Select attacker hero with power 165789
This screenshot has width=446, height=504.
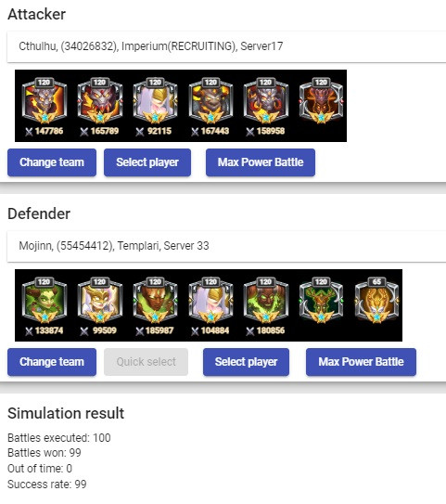[x=100, y=101]
